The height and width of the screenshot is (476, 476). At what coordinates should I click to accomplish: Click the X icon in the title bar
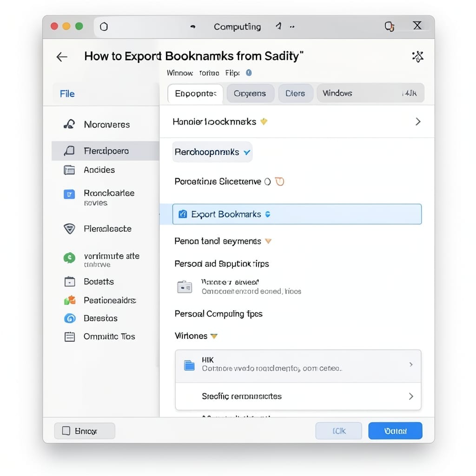point(417,26)
